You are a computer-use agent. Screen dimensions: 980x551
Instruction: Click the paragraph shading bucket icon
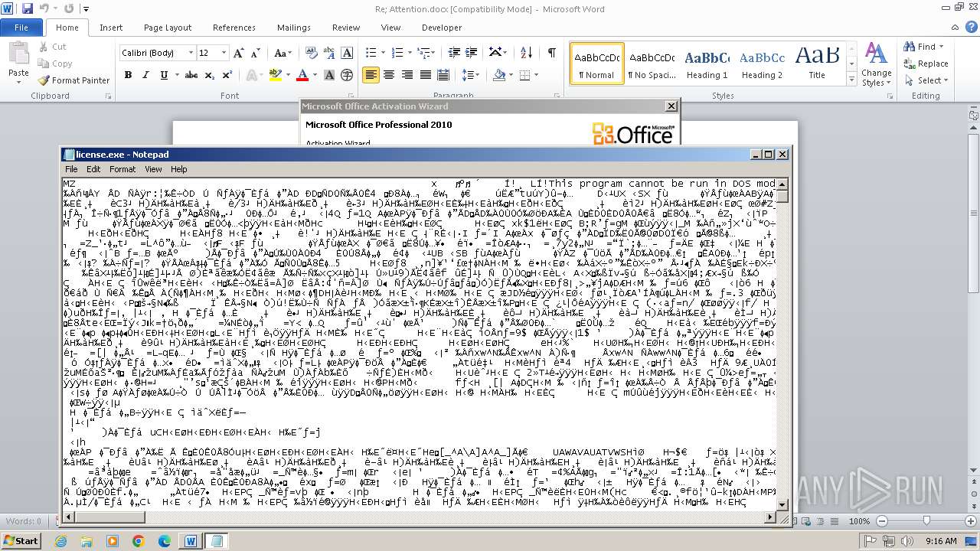[499, 75]
